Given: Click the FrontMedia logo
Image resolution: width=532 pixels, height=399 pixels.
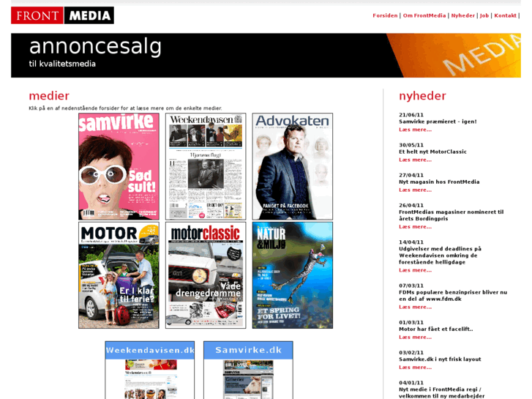Looking at the screenshot, I should click(62, 15).
